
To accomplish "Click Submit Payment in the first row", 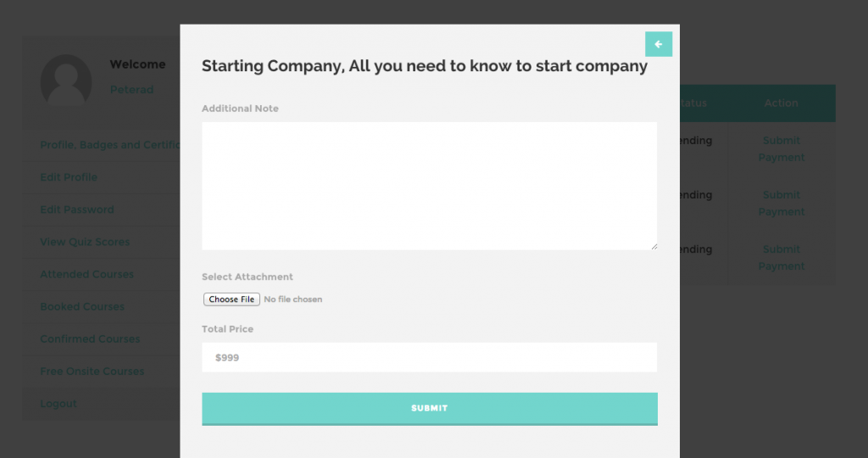I will [x=782, y=148].
